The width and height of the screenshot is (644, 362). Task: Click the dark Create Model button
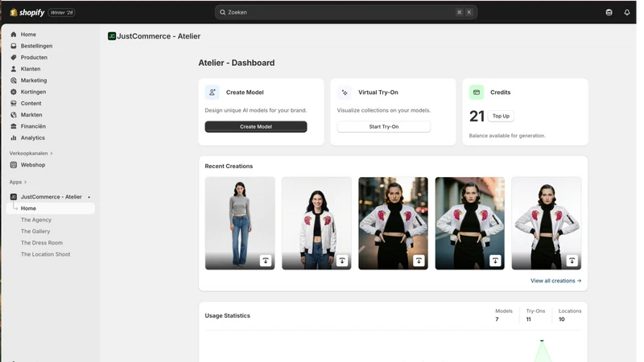[256, 126]
